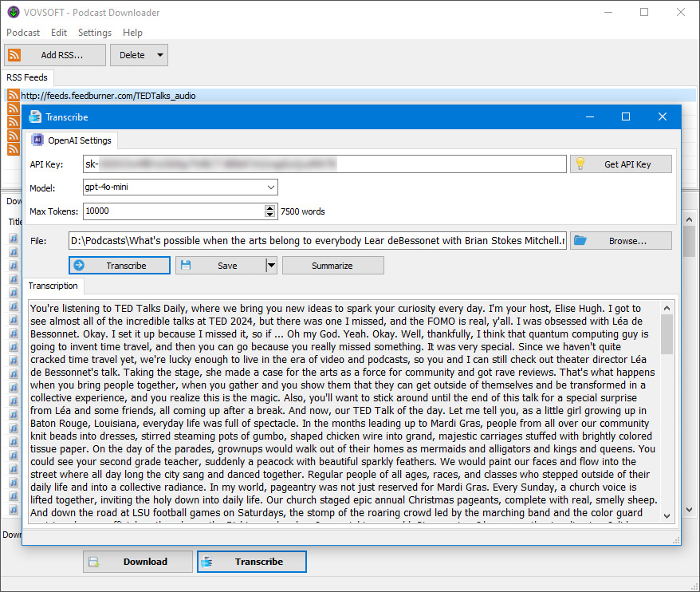
Task: Click the orange RSS icon on the Add RSS button
Action: click(x=14, y=55)
